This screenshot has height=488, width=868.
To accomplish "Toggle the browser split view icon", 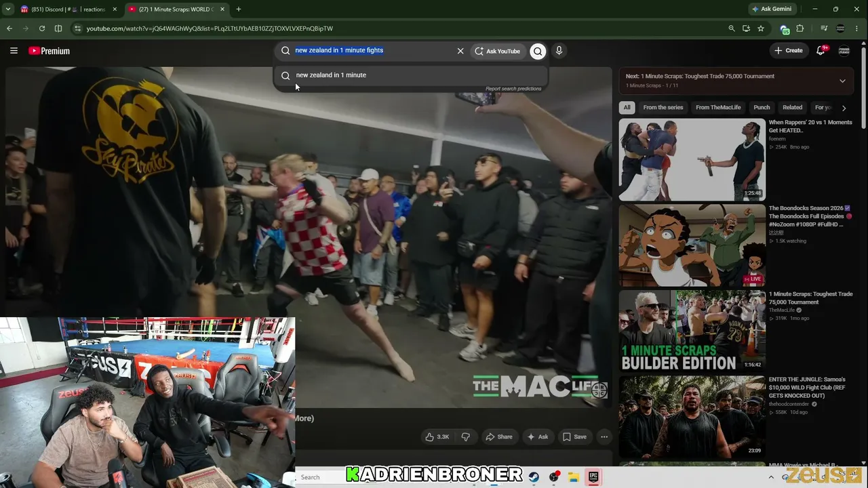I will pyautogui.click(x=58, y=28).
